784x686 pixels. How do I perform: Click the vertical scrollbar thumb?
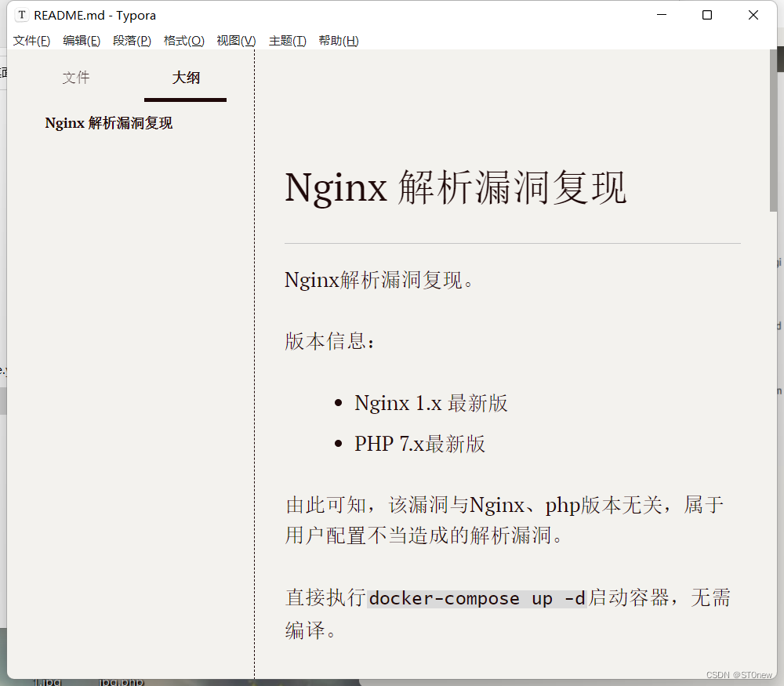click(x=774, y=130)
